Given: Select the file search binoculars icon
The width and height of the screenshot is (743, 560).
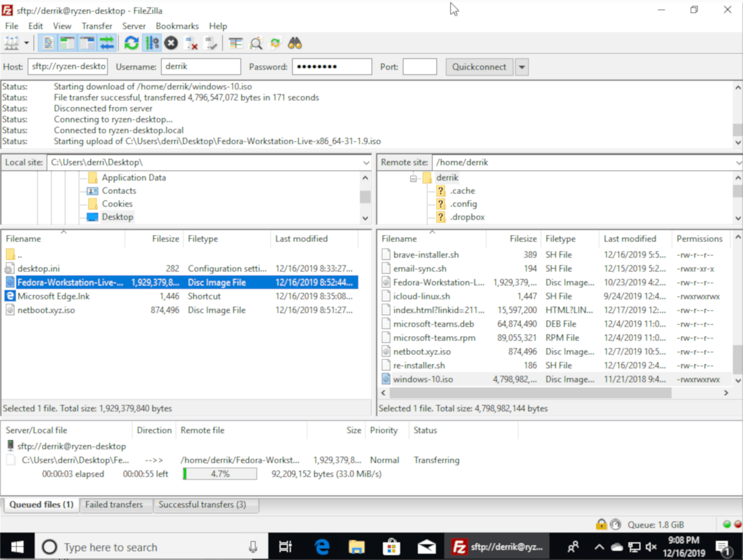Looking at the screenshot, I should pos(295,43).
